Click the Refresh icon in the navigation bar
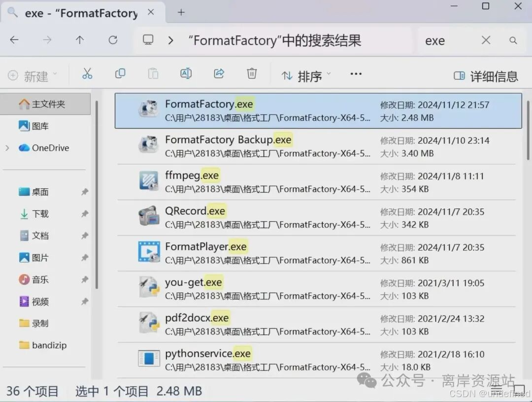 (x=113, y=40)
